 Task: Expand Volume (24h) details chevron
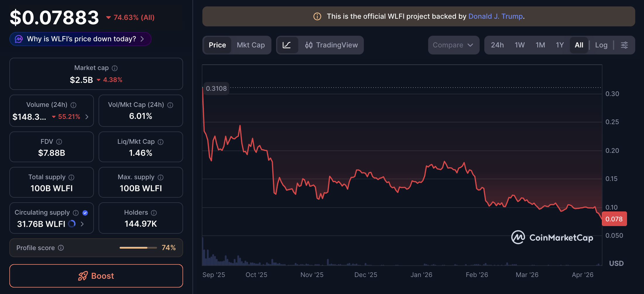pos(87,117)
